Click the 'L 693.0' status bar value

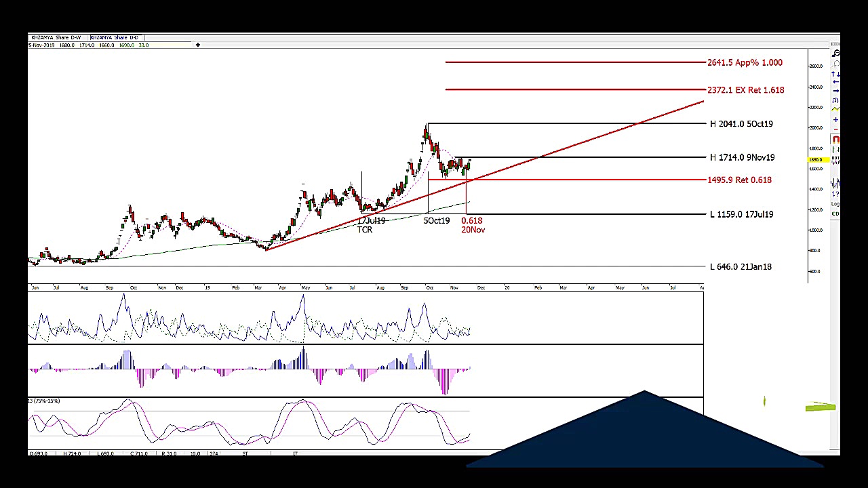click(105, 453)
